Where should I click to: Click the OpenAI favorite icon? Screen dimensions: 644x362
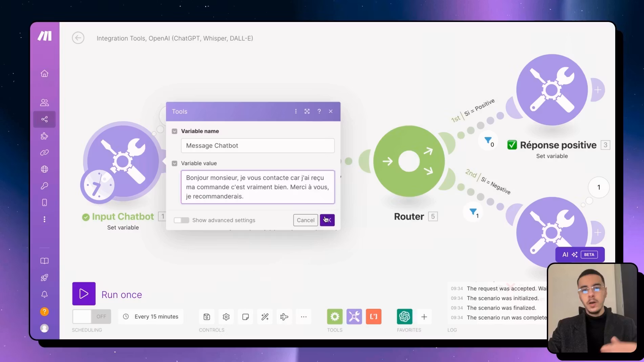click(x=404, y=317)
